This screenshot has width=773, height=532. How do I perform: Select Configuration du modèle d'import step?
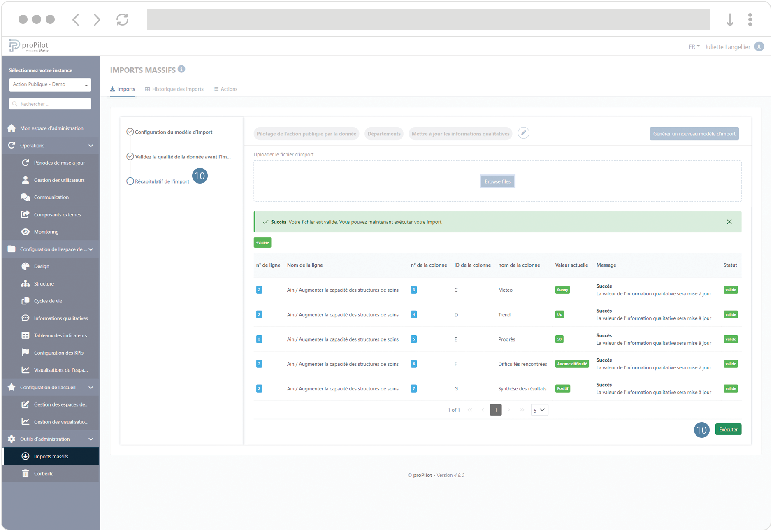click(x=173, y=132)
